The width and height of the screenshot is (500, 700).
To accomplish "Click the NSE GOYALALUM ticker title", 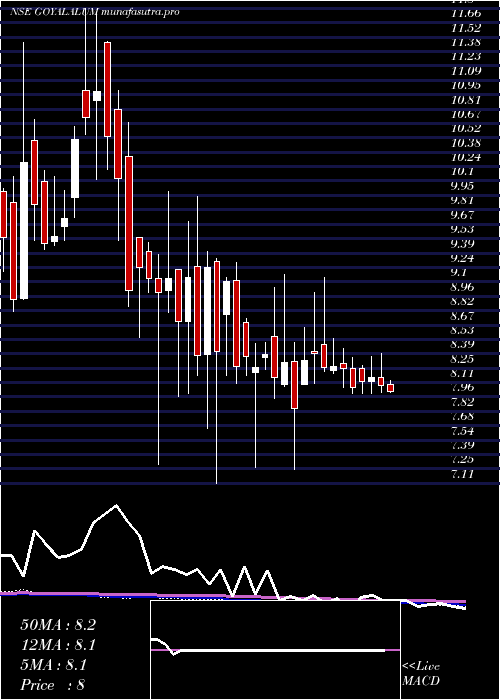I will click(54, 12).
